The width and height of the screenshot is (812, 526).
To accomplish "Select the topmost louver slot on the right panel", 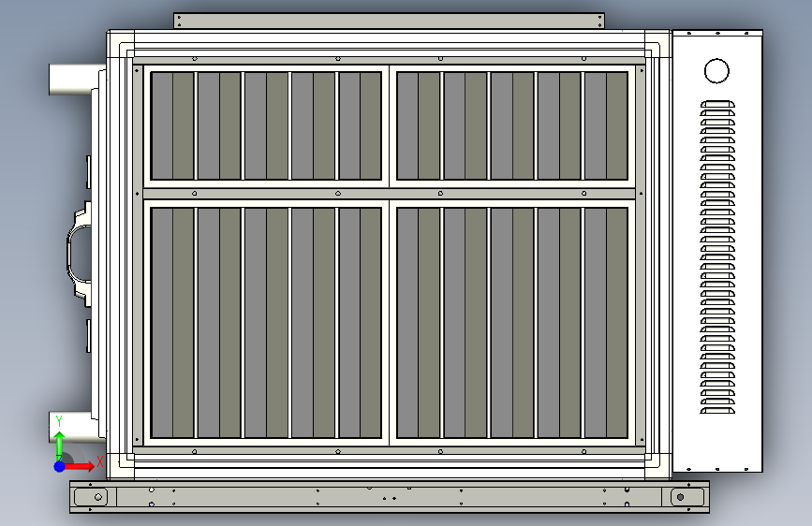I will (x=717, y=104).
